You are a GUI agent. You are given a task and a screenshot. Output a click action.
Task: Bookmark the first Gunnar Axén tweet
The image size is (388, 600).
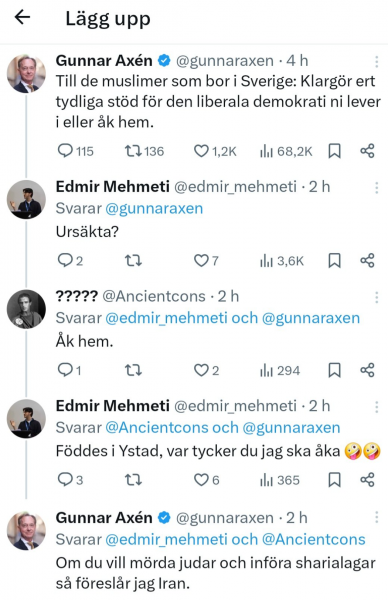[x=334, y=151]
